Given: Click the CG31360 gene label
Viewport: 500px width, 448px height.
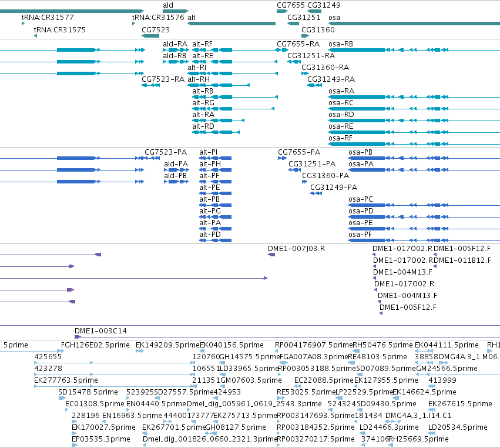Looking at the screenshot, I should click(318, 29).
